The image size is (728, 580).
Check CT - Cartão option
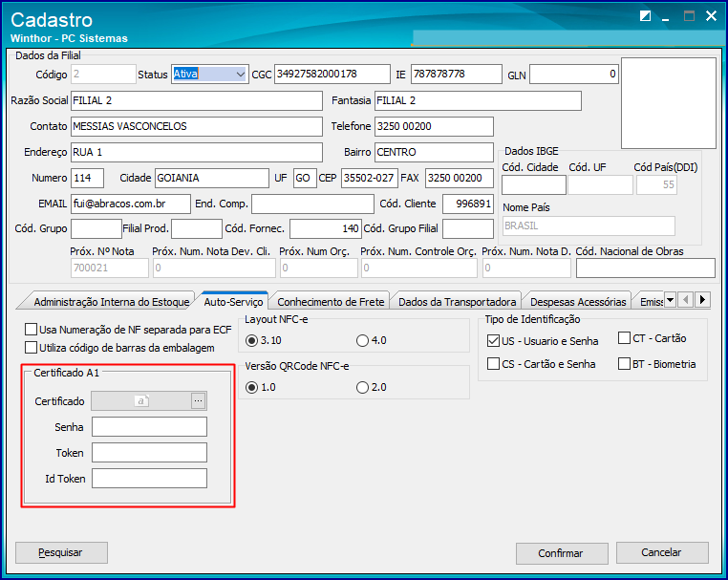[624, 338]
